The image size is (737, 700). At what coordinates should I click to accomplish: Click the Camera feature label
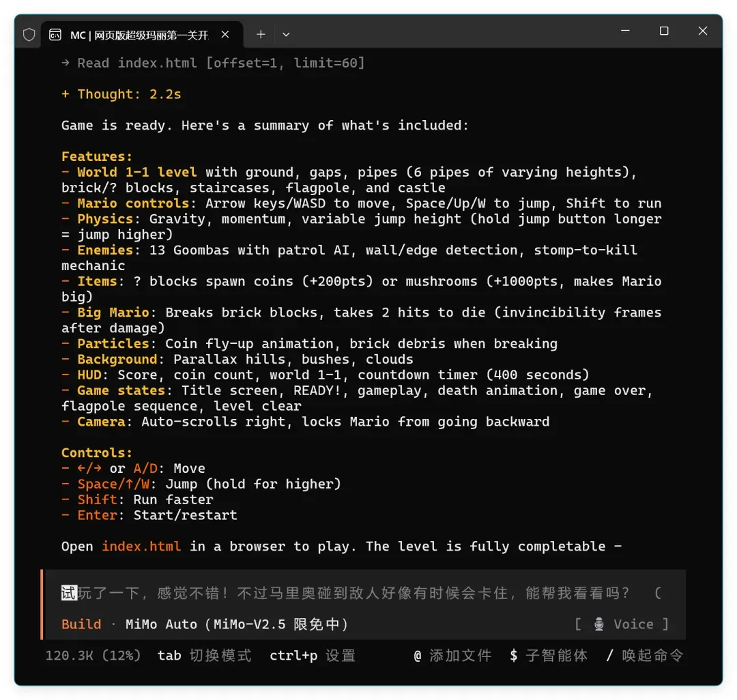[101, 422]
